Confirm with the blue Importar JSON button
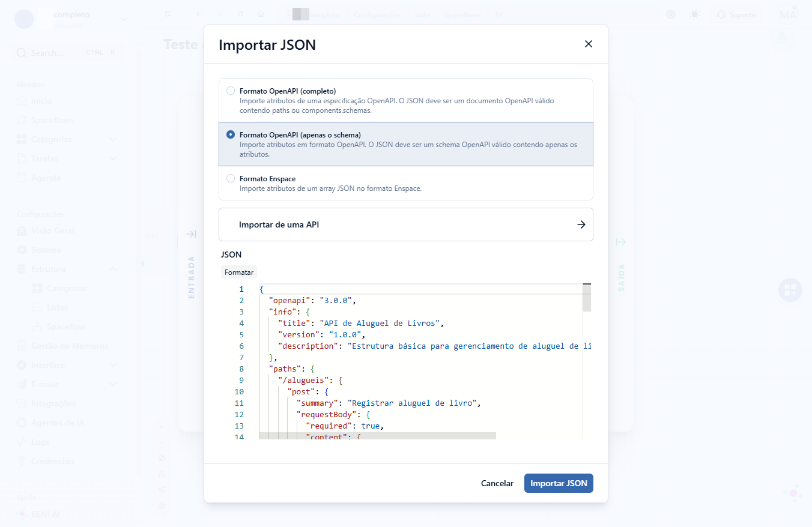Screen dimensions: 812x527 [x=559, y=483]
